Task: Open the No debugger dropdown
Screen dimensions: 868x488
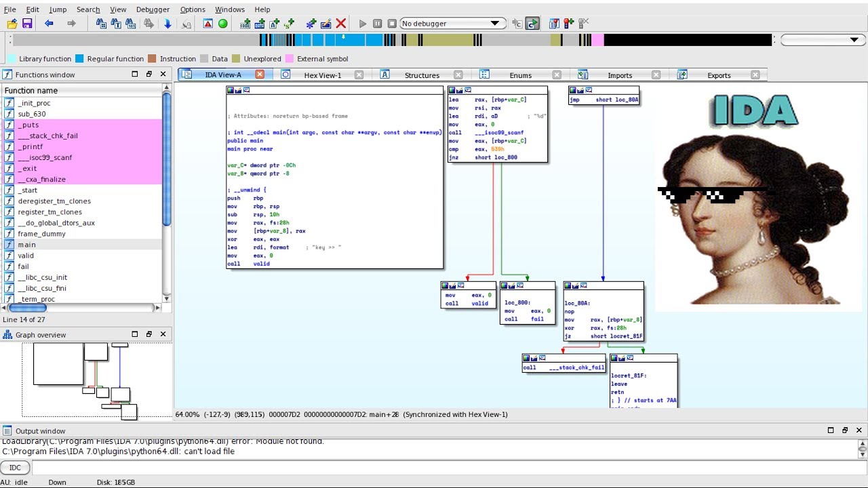Action: pyautogui.click(x=452, y=24)
